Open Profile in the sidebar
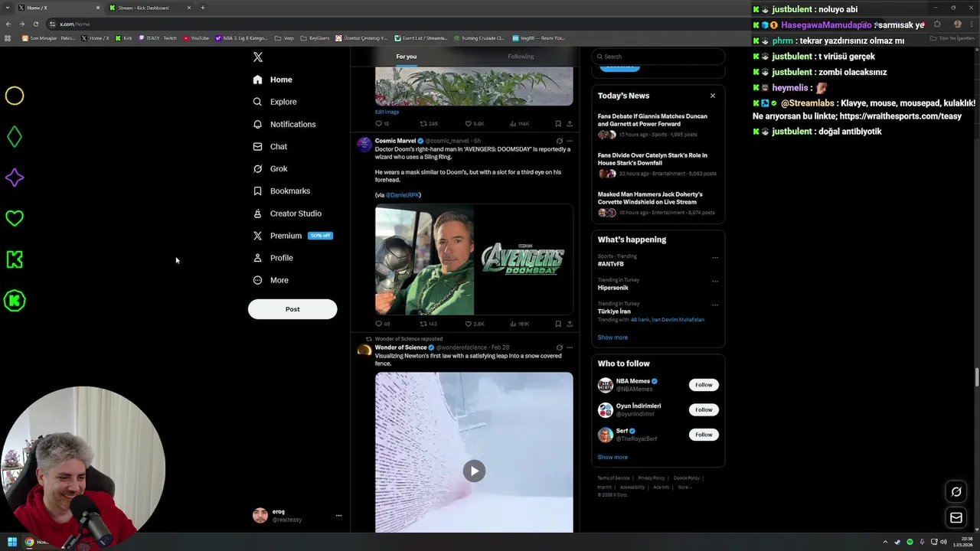Image resolution: width=980 pixels, height=551 pixels. pyautogui.click(x=273, y=258)
